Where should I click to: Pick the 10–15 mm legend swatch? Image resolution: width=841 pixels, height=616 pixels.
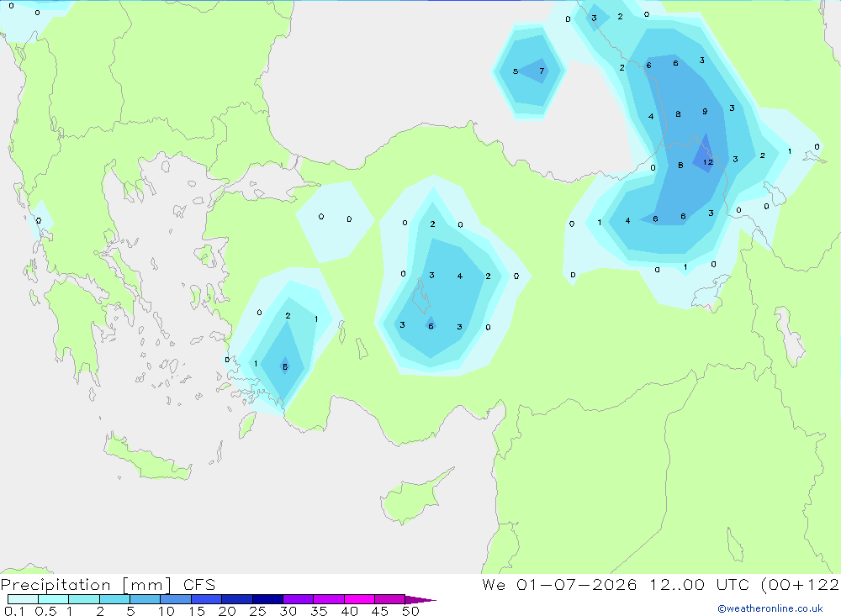tap(176, 599)
